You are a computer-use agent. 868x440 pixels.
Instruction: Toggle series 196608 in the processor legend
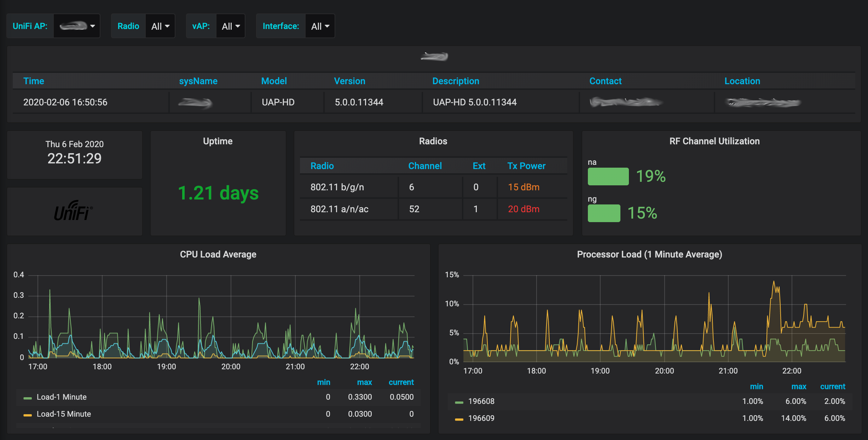[481, 401]
